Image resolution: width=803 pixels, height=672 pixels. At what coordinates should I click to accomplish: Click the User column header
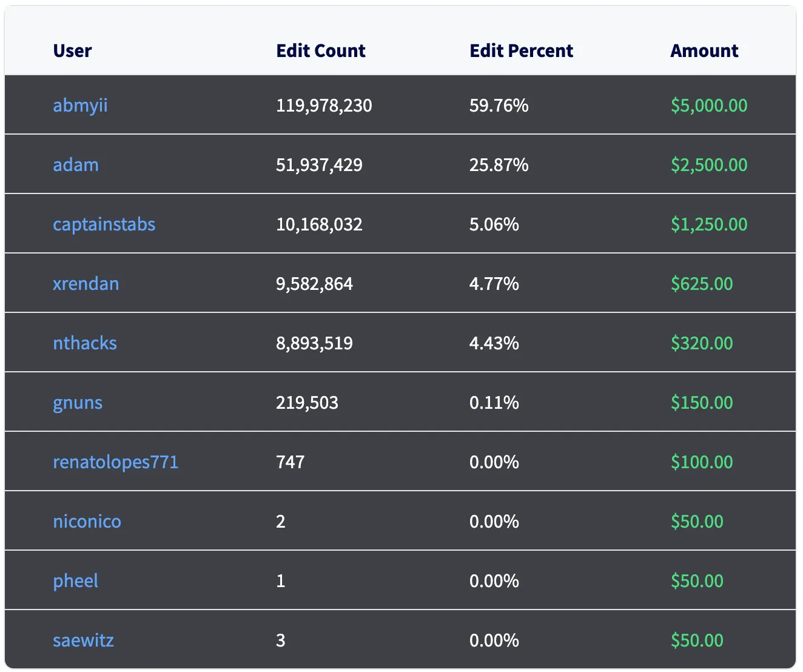click(x=72, y=50)
